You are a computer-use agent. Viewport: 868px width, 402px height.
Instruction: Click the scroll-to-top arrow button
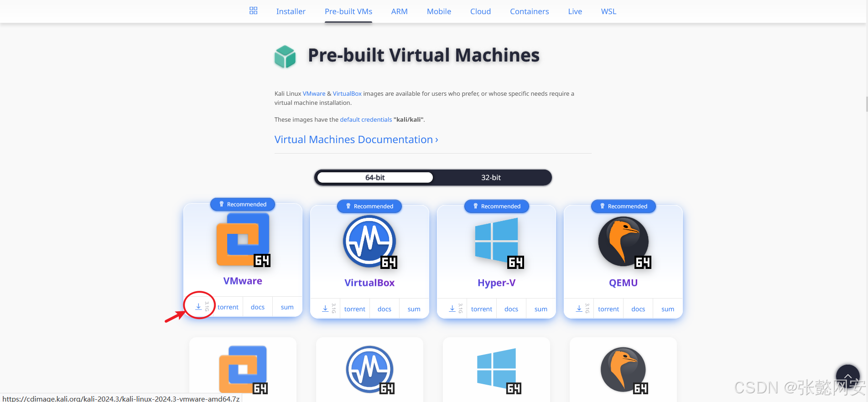[x=848, y=376]
